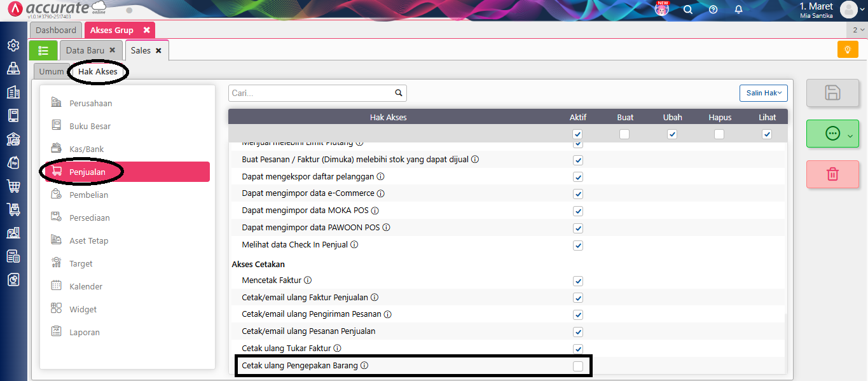Switch to the Dashboard tab
This screenshot has width=868, height=381.
click(56, 30)
